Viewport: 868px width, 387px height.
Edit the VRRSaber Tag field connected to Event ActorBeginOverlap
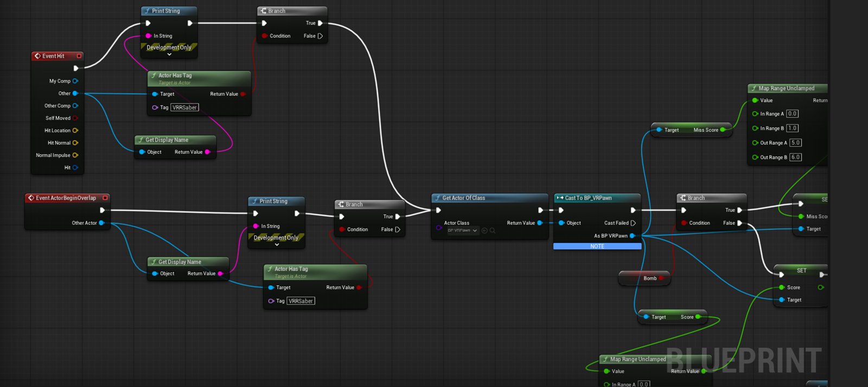301,301
